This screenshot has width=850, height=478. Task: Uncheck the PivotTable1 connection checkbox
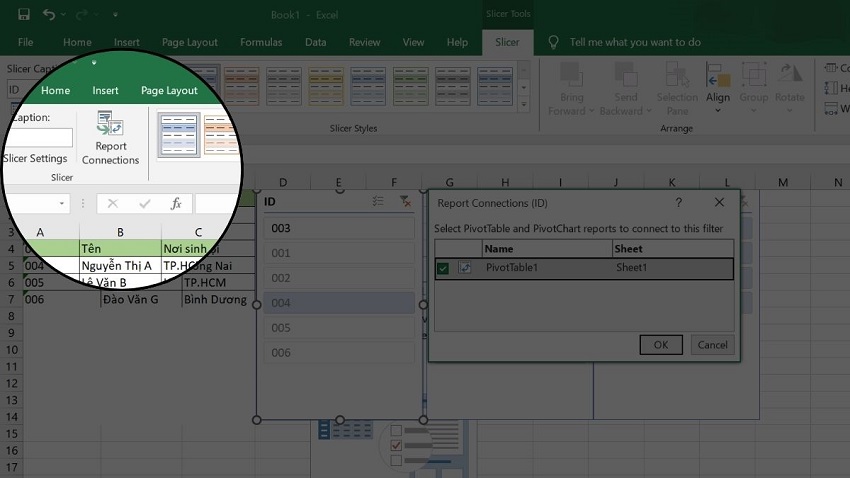[444, 268]
